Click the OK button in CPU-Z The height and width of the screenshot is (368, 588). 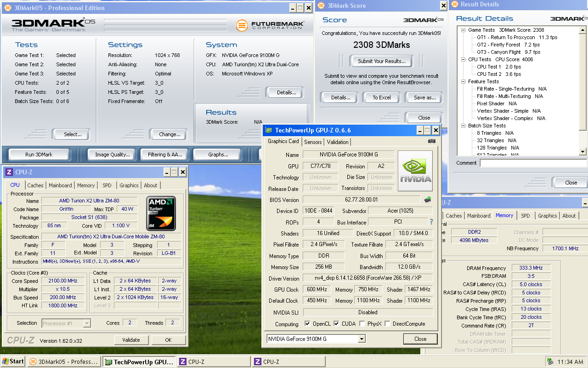[x=169, y=340]
